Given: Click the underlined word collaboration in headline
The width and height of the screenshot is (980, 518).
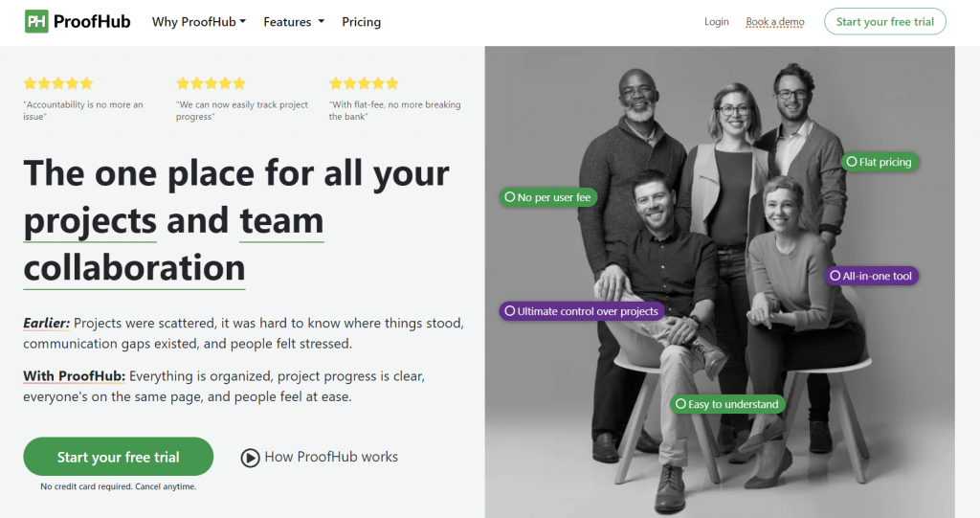Looking at the screenshot, I should point(134,267).
